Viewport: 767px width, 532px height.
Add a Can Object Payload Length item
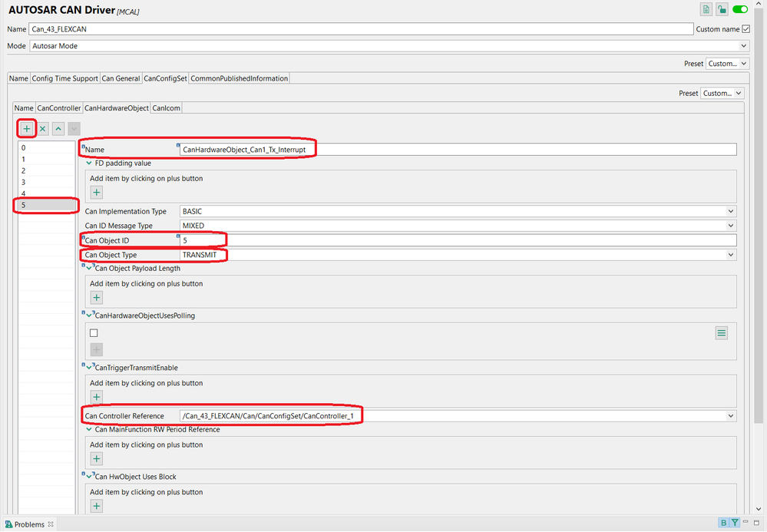tap(97, 298)
